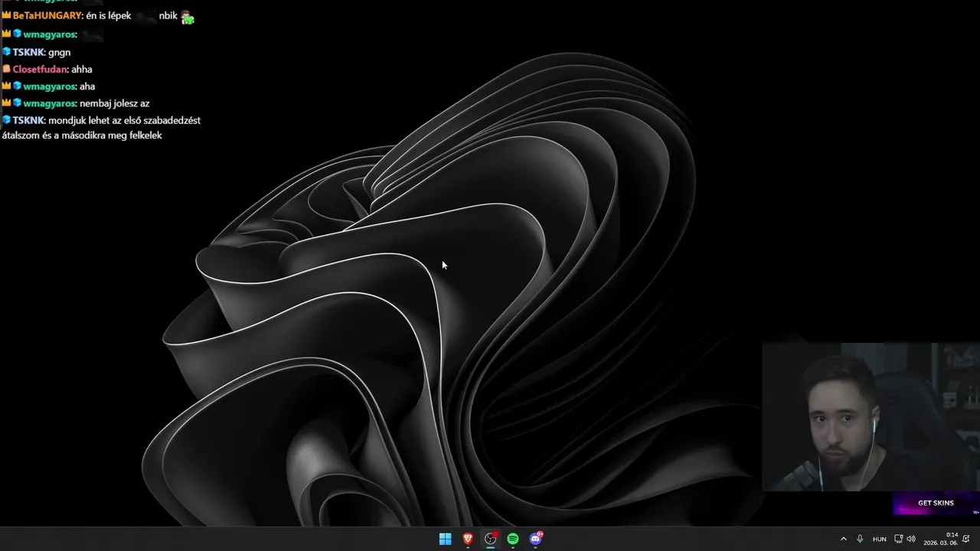
Task: Open the volume speaker tray icon
Action: [911, 539]
